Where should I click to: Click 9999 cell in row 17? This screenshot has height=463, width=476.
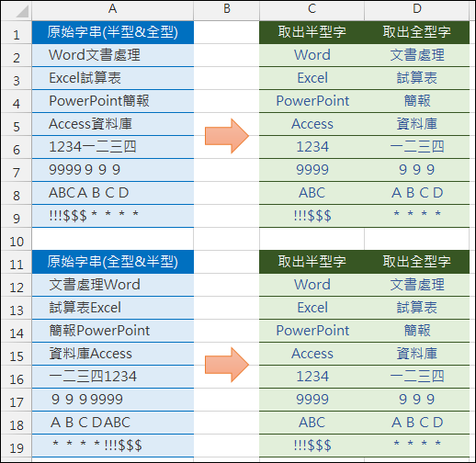pos(312,400)
